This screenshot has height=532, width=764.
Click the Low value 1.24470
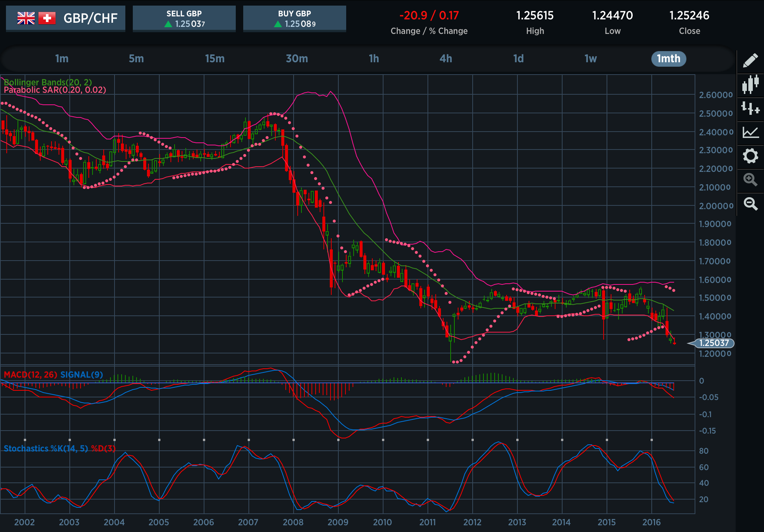[x=613, y=16]
